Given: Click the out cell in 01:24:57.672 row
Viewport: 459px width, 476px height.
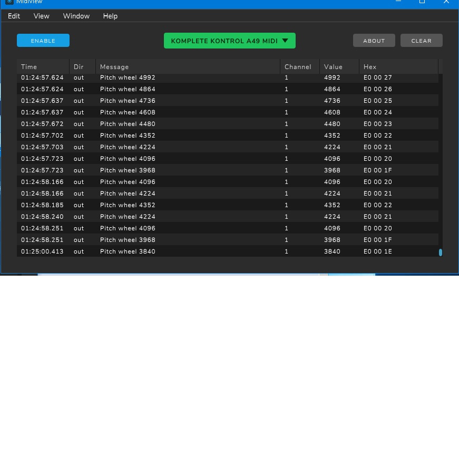Looking at the screenshot, I should [79, 124].
